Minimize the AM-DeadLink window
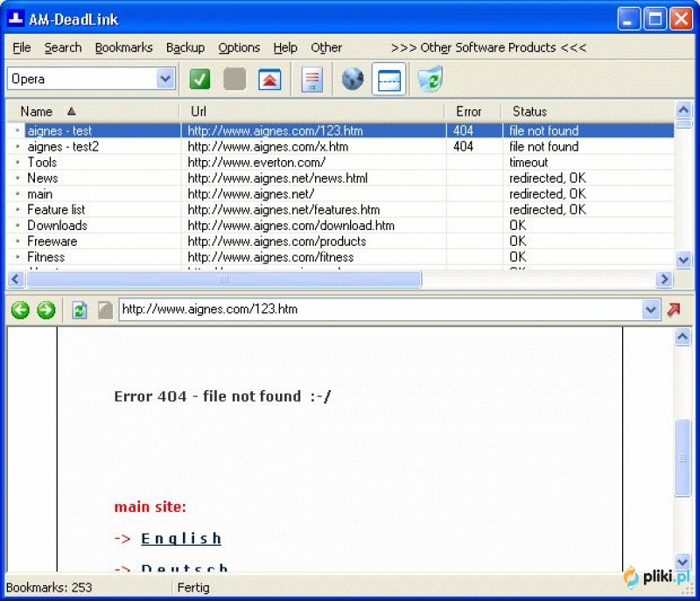Viewport: 700px width, 601px height. [x=628, y=19]
